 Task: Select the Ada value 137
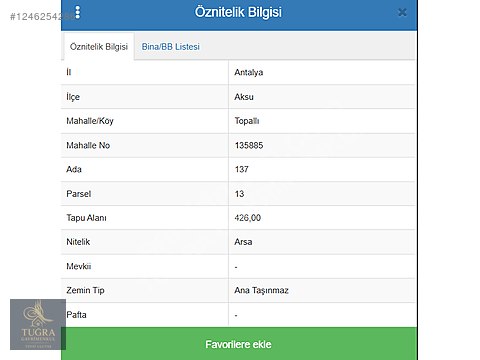click(x=242, y=169)
